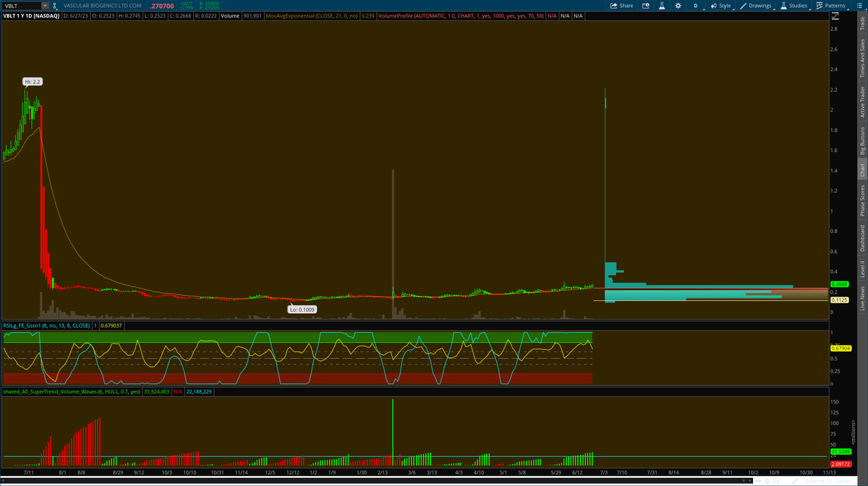Open the Dashboard sidebar tab
This screenshot has width=868, height=486.
862,238
